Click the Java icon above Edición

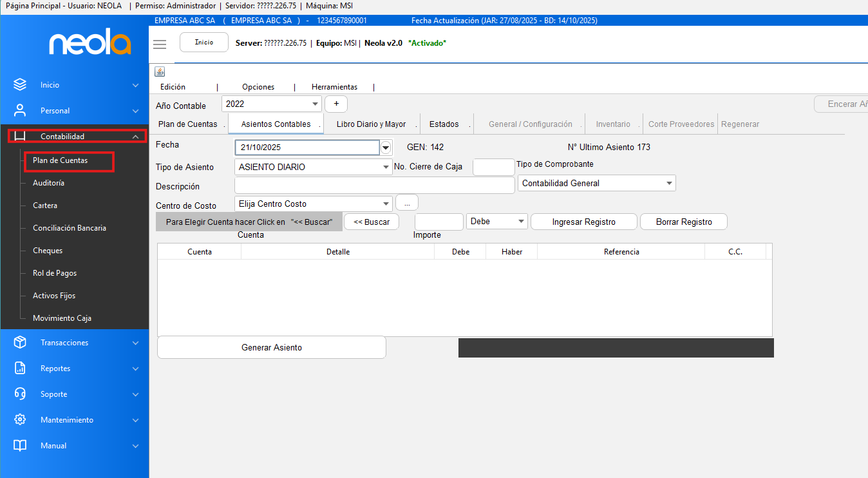tap(160, 72)
